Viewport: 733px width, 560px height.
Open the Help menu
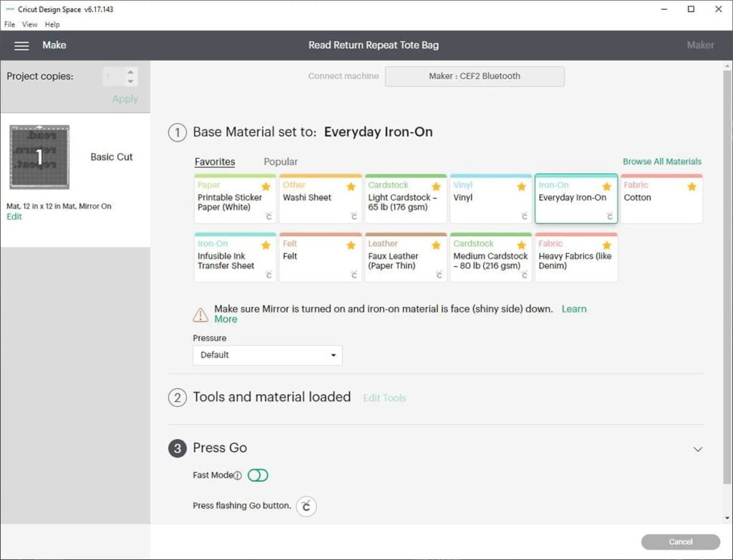pos(52,24)
